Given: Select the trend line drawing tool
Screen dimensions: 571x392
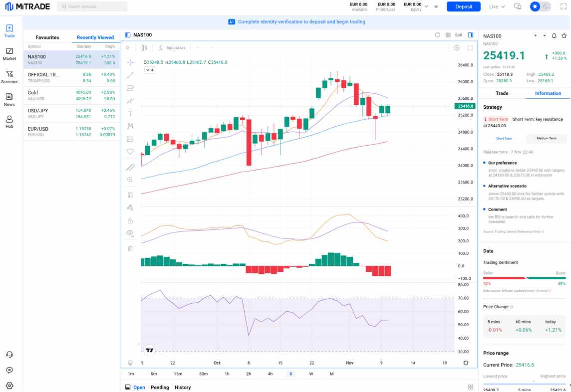Looking at the screenshot, I should 130,75.
